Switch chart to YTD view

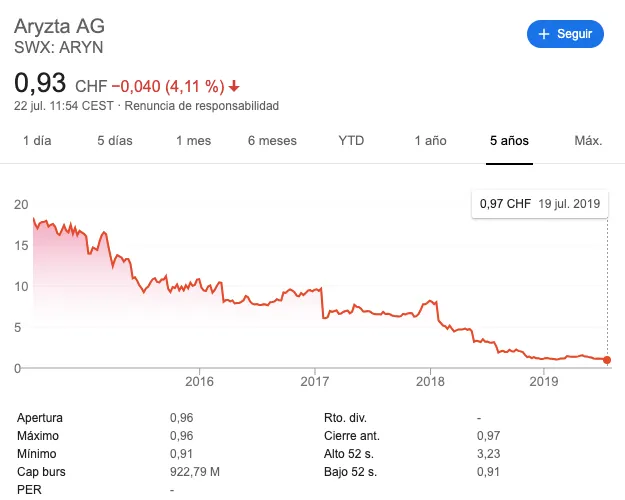pos(351,141)
